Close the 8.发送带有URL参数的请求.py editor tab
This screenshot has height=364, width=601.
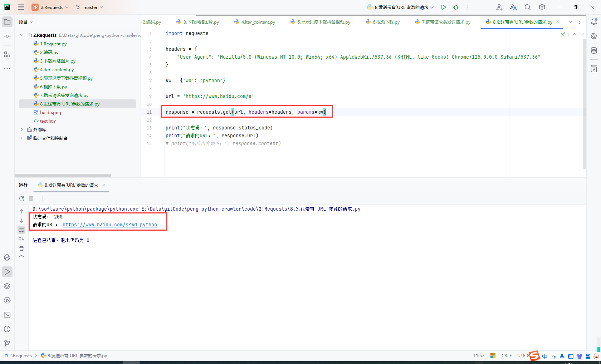tap(558, 22)
